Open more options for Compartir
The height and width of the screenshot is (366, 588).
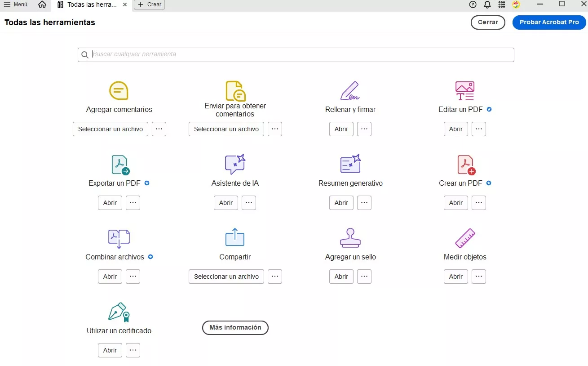click(x=275, y=277)
